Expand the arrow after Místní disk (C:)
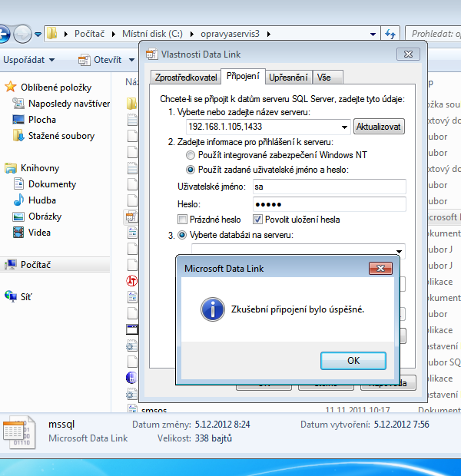Screen dimensions: 461x476 click(x=192, y=34)
